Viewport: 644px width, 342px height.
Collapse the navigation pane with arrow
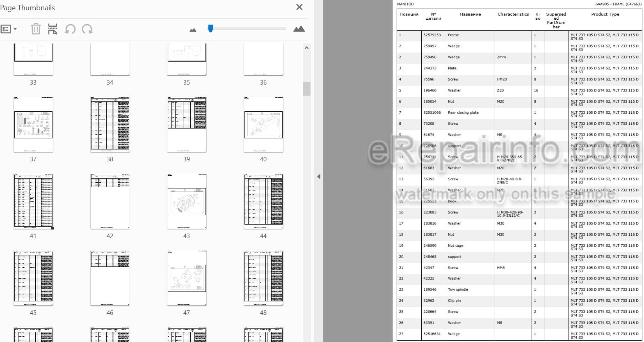(319, 177)
